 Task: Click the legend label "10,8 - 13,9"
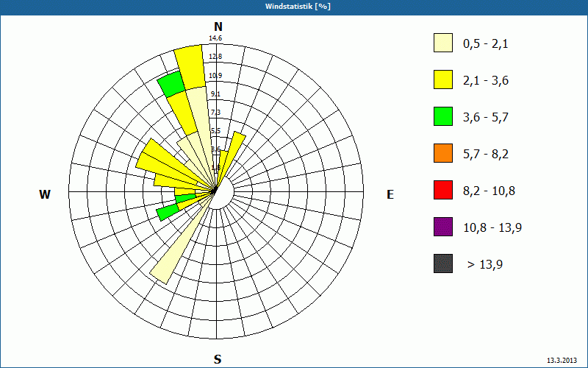point(492,228)
